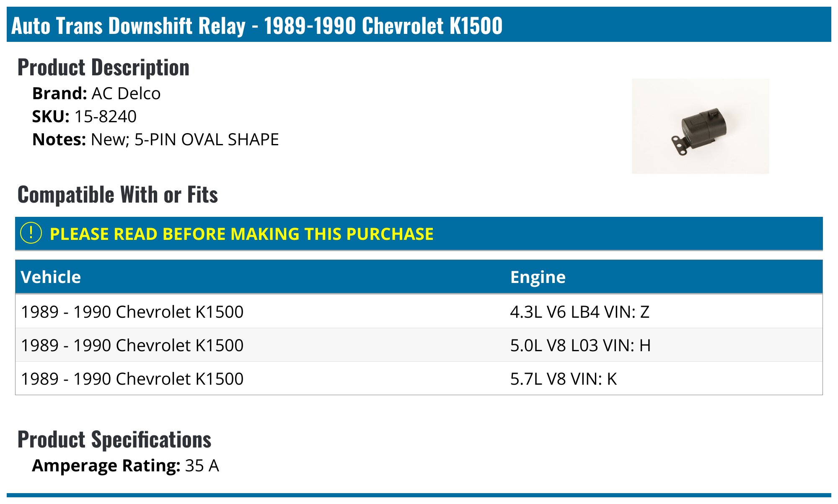Click the 4.3L V6 LB4 VIN: Z engine cell
Screen dimensions: 838x504
pos(579,312)
